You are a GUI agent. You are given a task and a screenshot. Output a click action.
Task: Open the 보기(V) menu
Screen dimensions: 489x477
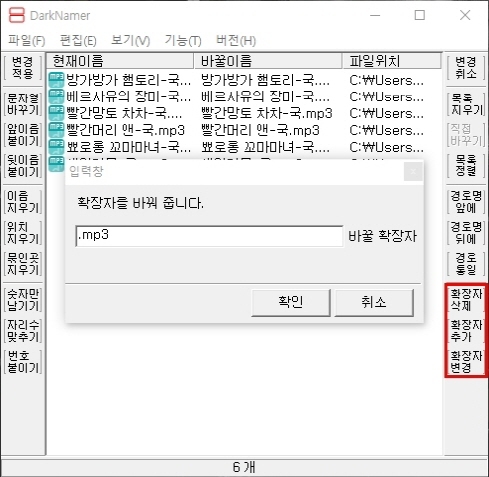(130, 41)
